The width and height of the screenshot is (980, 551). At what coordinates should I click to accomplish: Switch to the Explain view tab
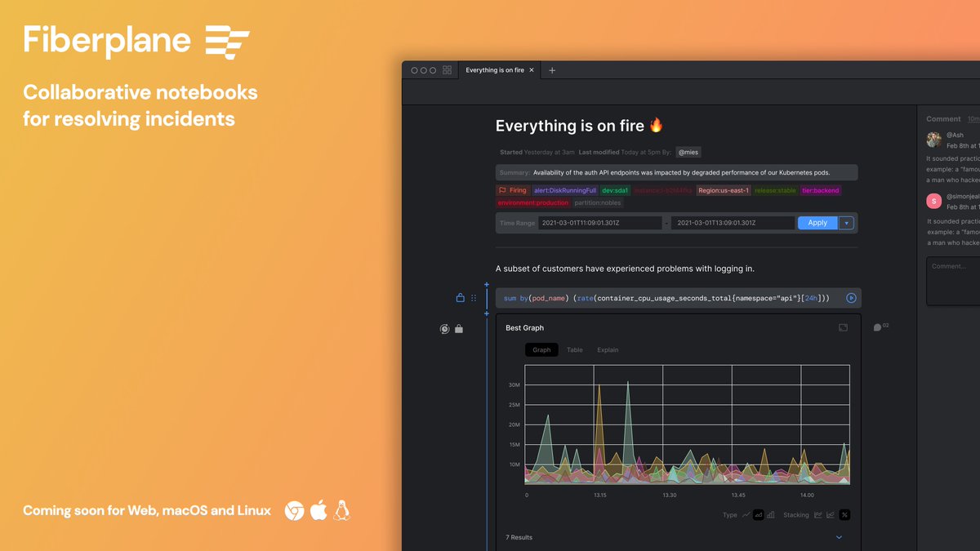tap(608, 349)
